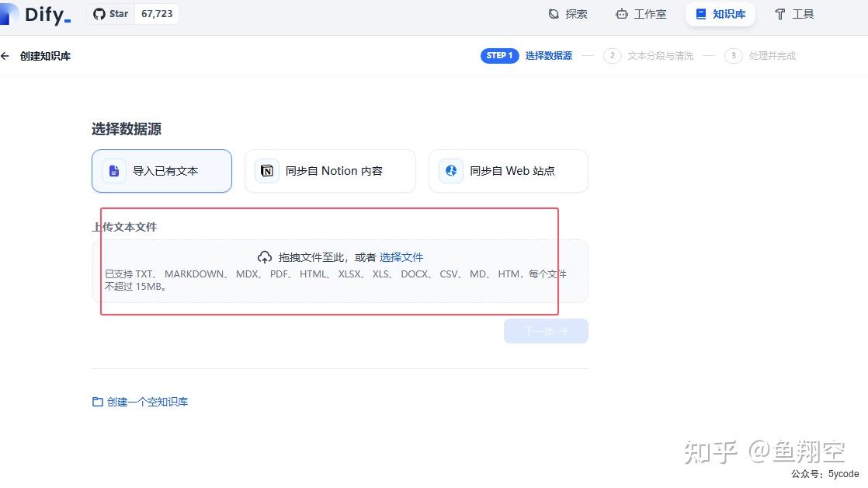The image size is (868, 488).
Task: Select the 同步自 Notion 内容 option
Action: (x=330, y=170)
